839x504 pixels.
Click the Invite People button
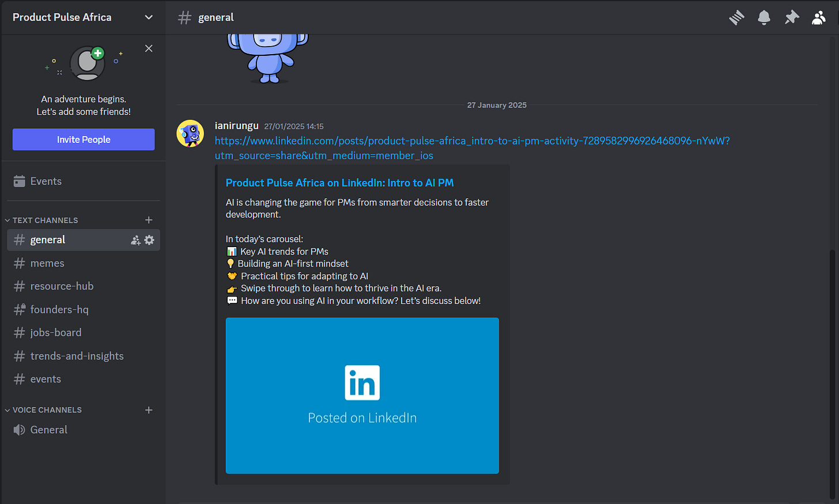coord(84,139)
